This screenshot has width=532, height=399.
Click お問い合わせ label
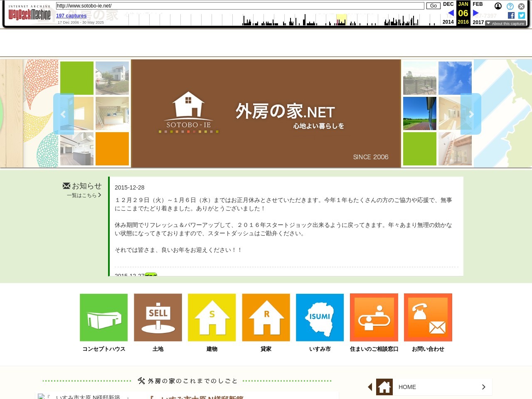[x=428, y=349]
